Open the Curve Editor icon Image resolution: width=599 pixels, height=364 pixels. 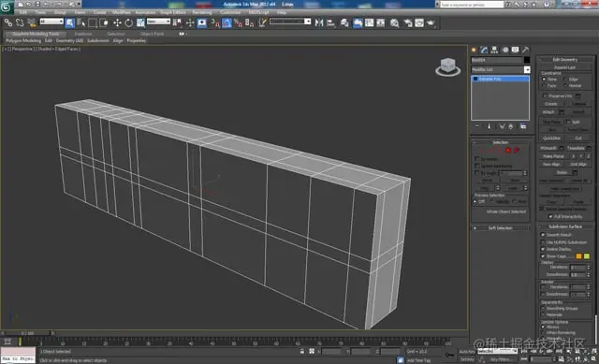[x=369, y=22]
